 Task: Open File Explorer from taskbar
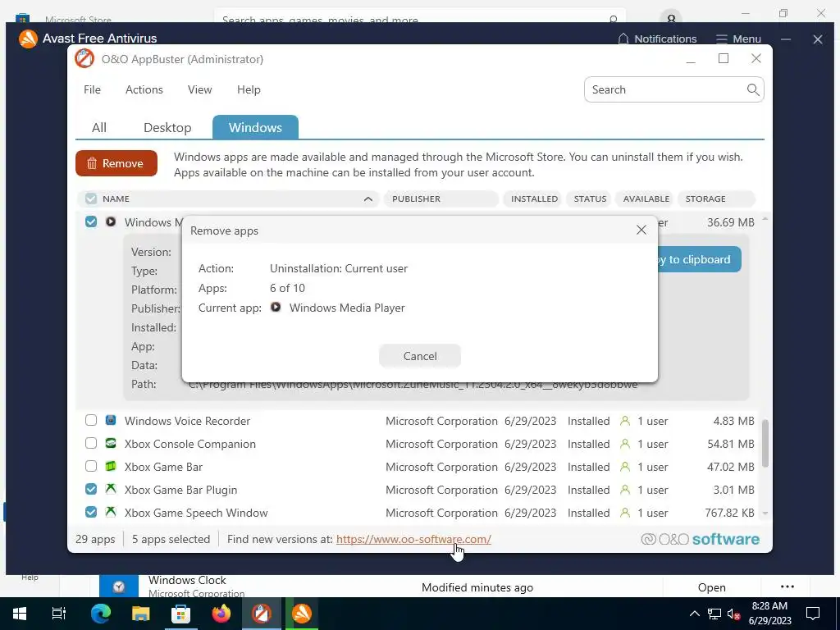(x=140, y=614)
